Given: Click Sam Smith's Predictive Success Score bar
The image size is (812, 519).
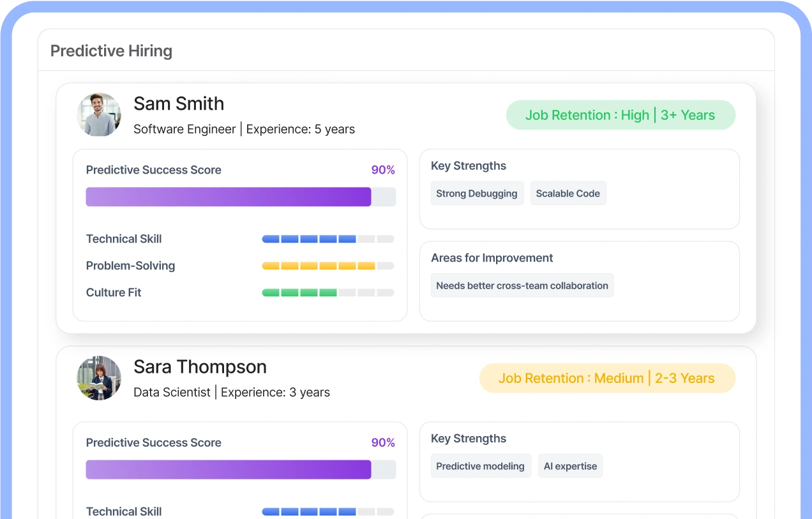Looking at the screenshot, I should (241, 197).
